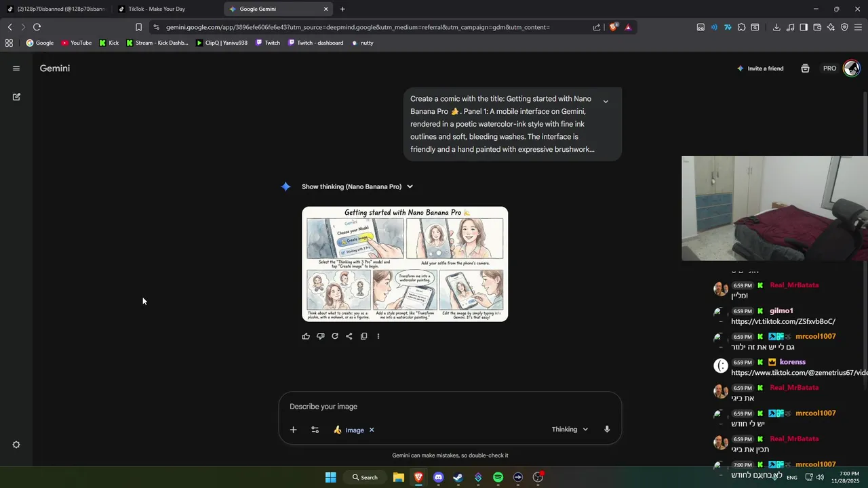Image resolution: width=868 pixels, height=488 pixels.
Task: Open browser downloads
Action: click(776, 27)
